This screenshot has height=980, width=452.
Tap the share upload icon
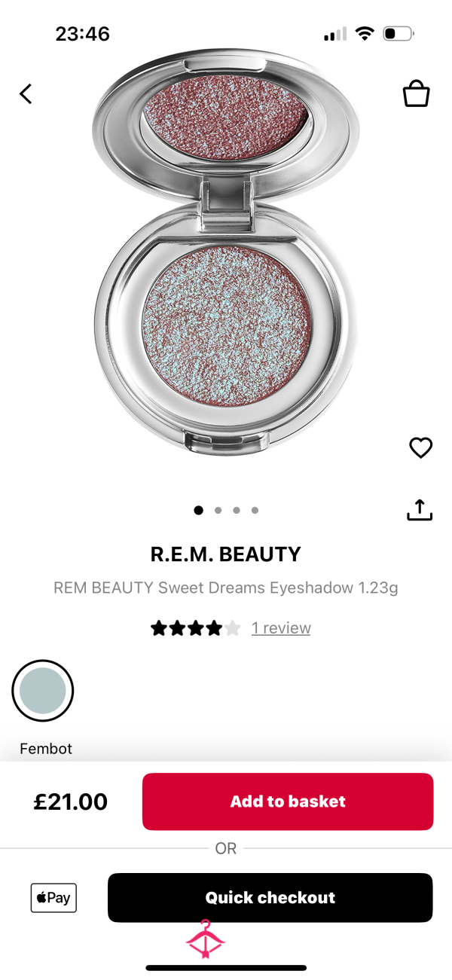point(420,510)
